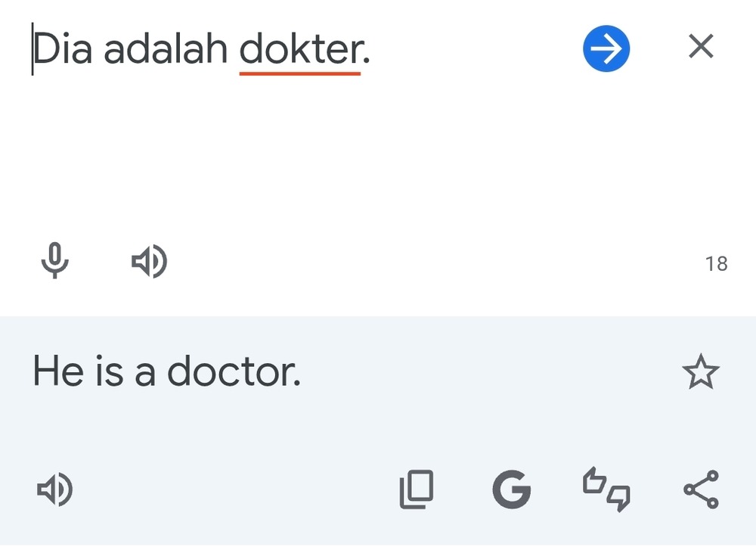Search the translation with Google icon
This screenshot has height=550, width=756.
coord(511,489)
